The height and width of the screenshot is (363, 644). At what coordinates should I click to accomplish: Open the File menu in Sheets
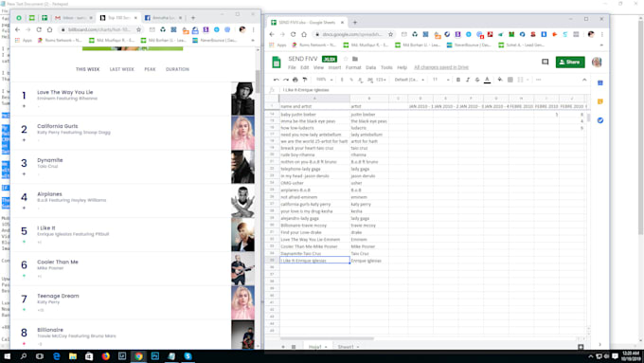tap(292, 67)
